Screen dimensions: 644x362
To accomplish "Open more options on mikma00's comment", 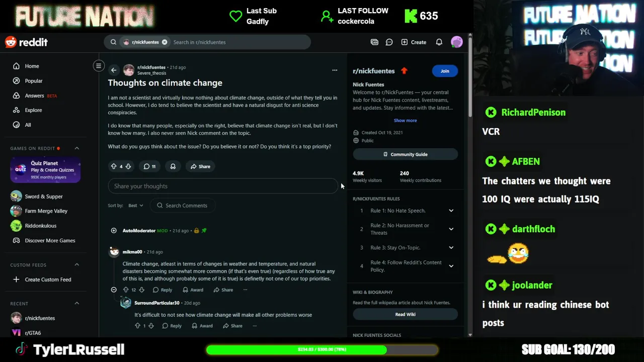I will [x=245, y=290].
